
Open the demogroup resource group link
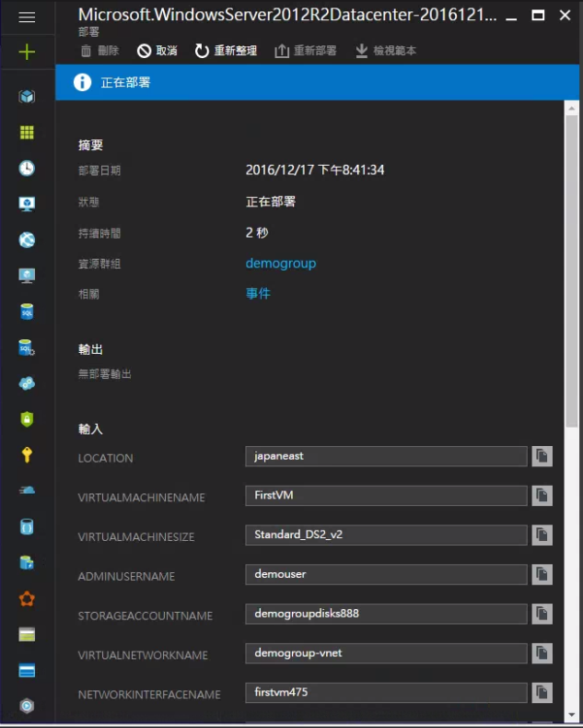(x=281, y=264)
